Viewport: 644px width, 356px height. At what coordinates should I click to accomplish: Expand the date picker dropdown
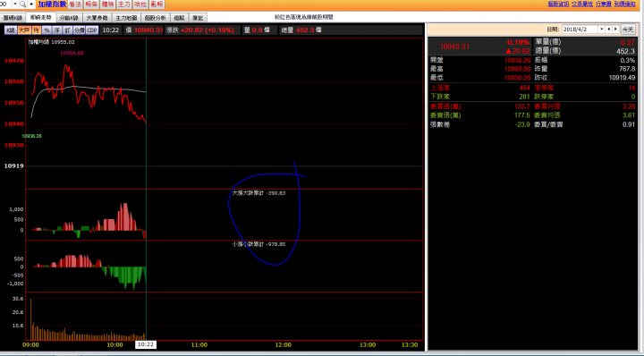(602, 30)
